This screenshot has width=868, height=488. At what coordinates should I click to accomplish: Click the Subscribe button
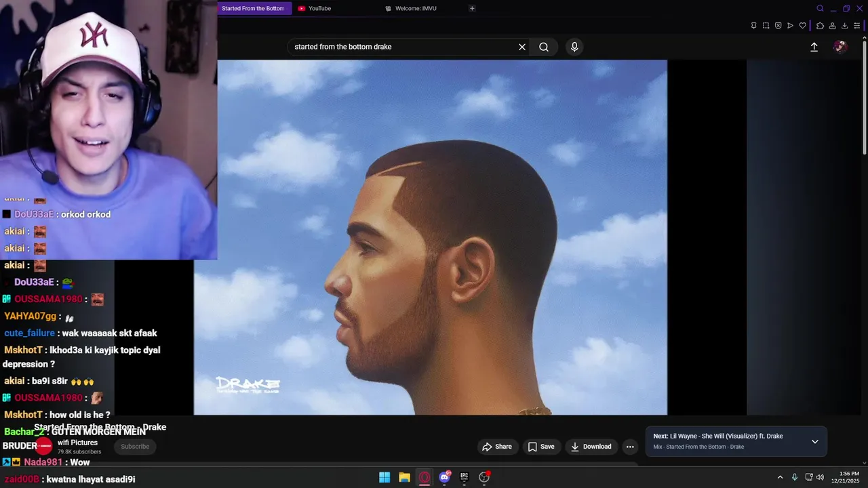[135, 447]
